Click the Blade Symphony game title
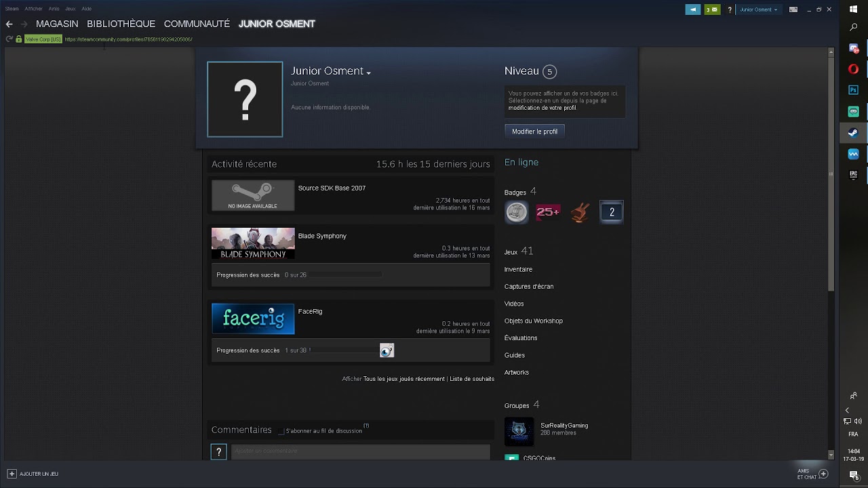 pyautogui.click(x=322, y=236)
